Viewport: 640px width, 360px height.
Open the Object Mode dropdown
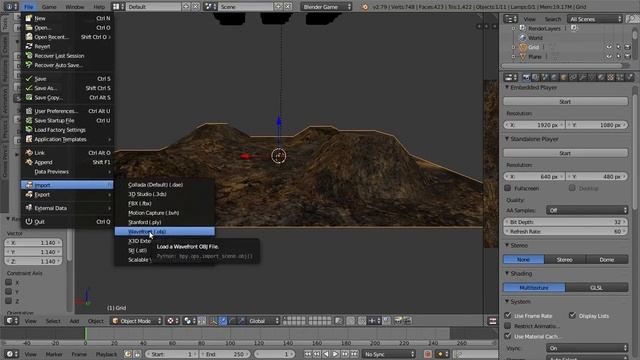(137, 321)
